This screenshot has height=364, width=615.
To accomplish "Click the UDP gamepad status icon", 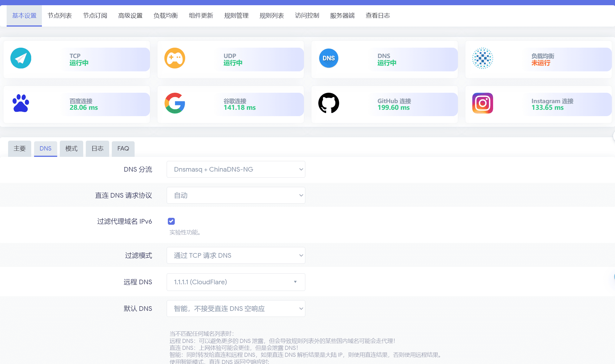I will 175,58.
